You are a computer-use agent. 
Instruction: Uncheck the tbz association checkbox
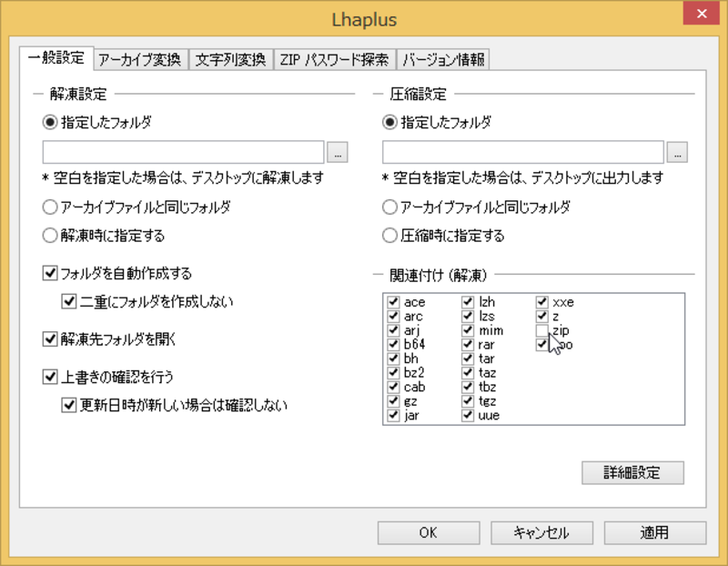pos(468,387)
